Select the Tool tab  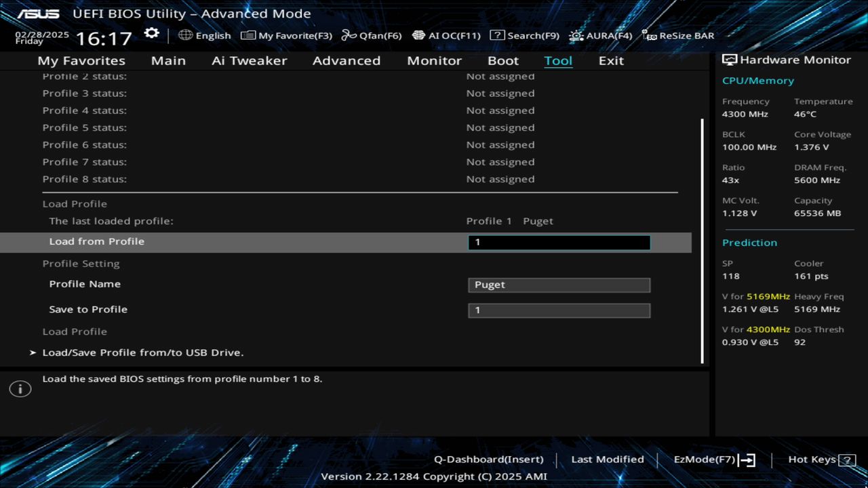558,60
